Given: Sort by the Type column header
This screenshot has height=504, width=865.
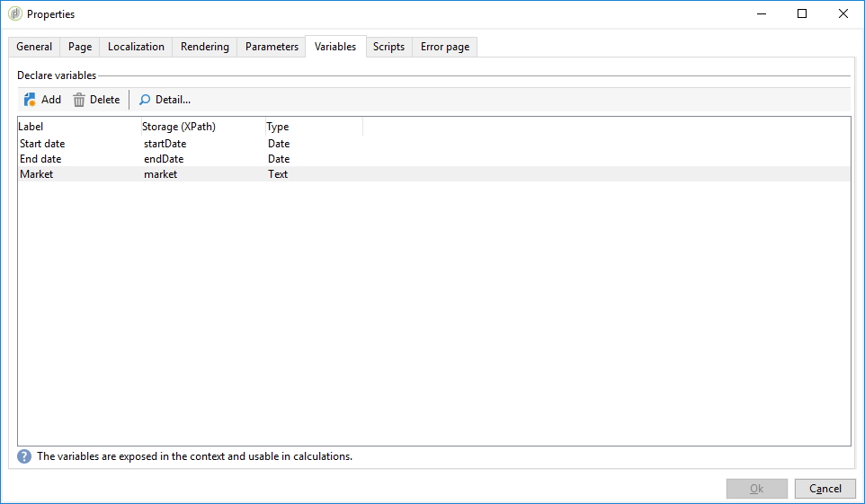Looking at the screenshot, I should (x=313, y=127).
